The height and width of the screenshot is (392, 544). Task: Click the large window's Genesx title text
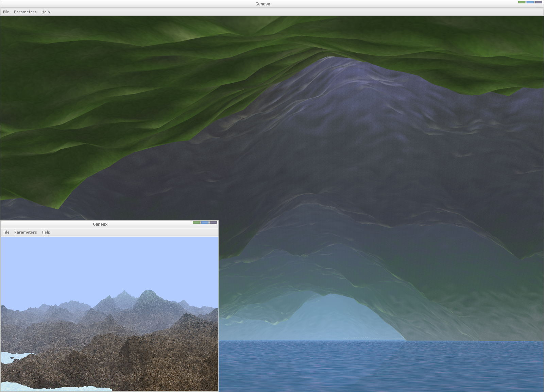point(262,4)
